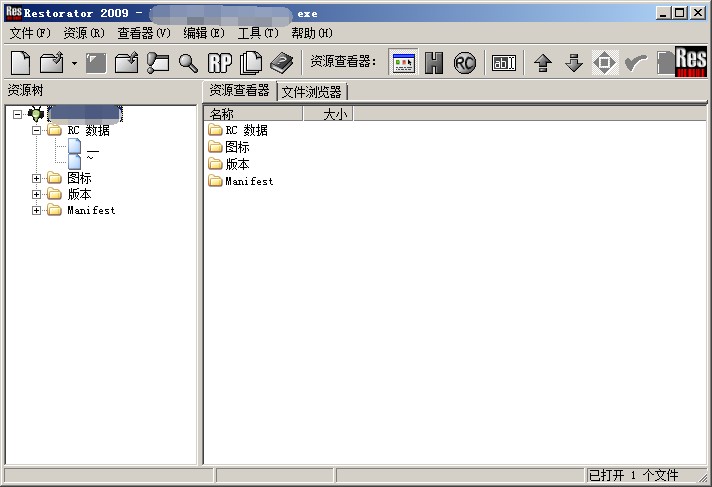
Task: Click the Res logo on the toolbar
Action: click(691, 62)
